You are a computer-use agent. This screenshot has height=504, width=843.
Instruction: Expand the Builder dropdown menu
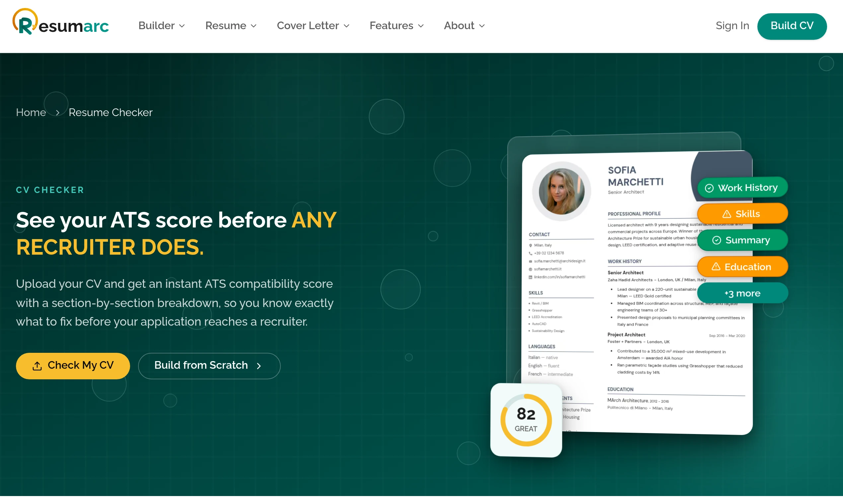161,26
